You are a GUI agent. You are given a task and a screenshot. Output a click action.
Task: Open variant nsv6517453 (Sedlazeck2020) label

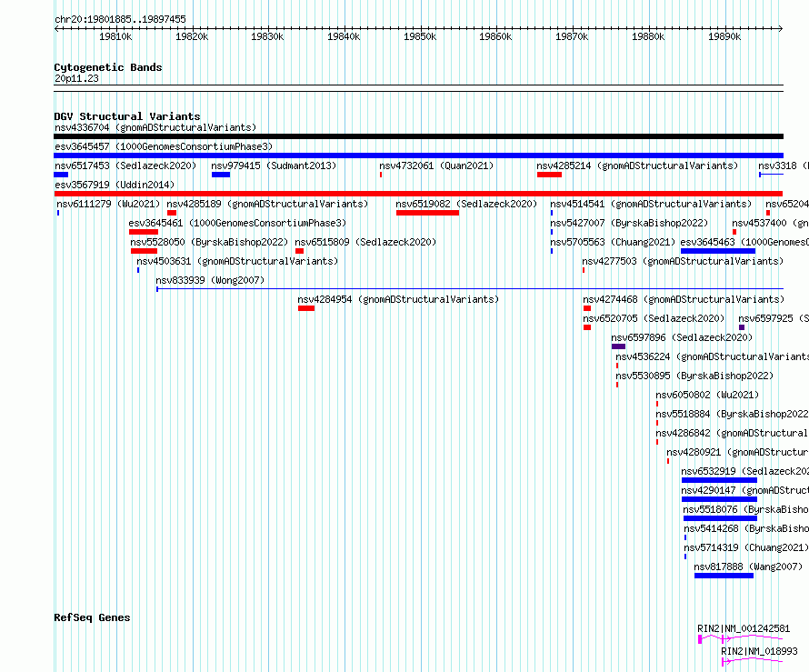(x=125, y=165)
